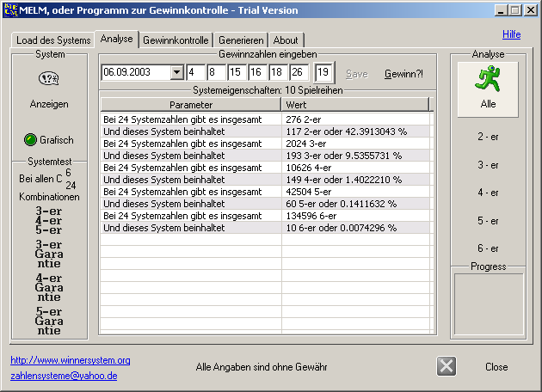
Task: Start the 5-er Garantie test
Action: coord(49,321)
